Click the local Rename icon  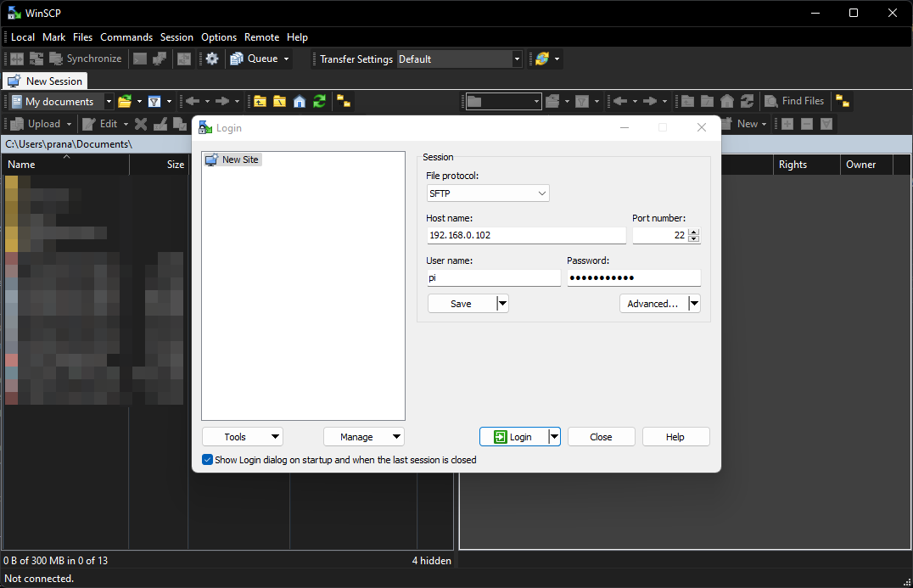[160, 124]
